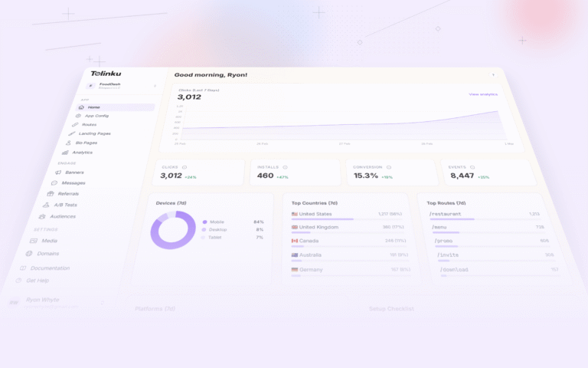This screenshot has width=588, height=368.
Task: Click the 84% Mobile share value
Action: 259,222
